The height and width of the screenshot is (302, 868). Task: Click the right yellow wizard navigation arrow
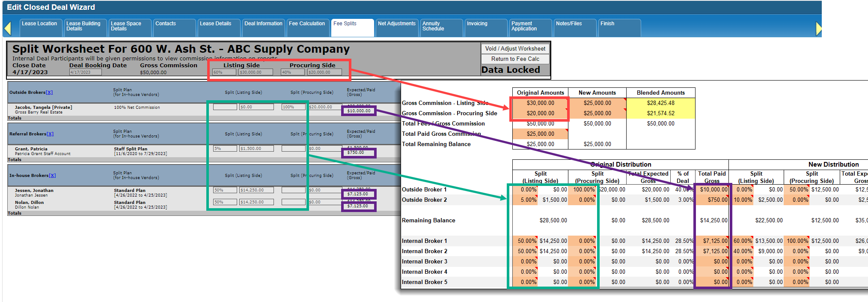point(818,29)
